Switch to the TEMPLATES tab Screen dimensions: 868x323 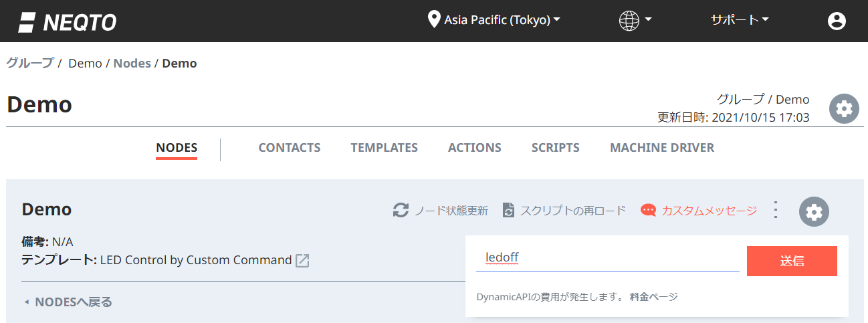[384, 148]
